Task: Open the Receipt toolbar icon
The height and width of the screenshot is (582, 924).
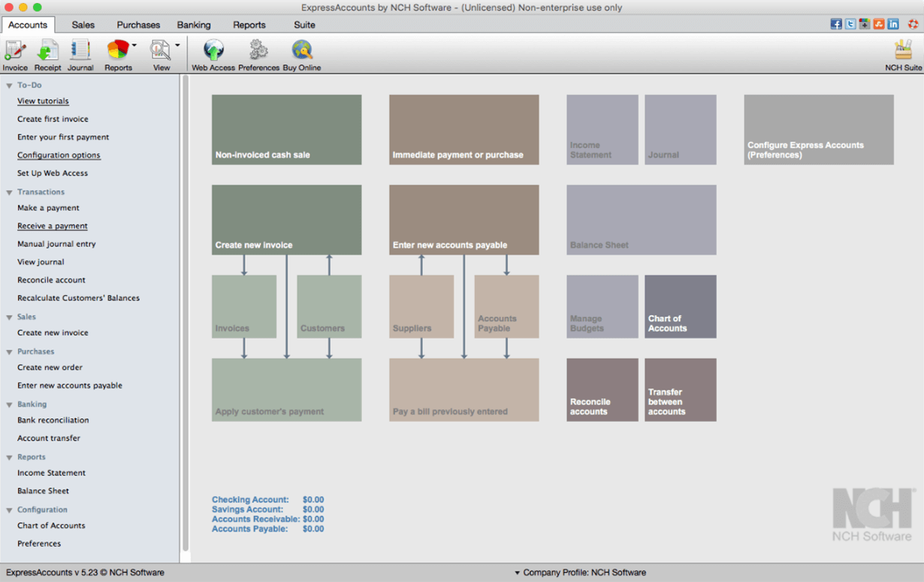Action: (x=47, y=51)
